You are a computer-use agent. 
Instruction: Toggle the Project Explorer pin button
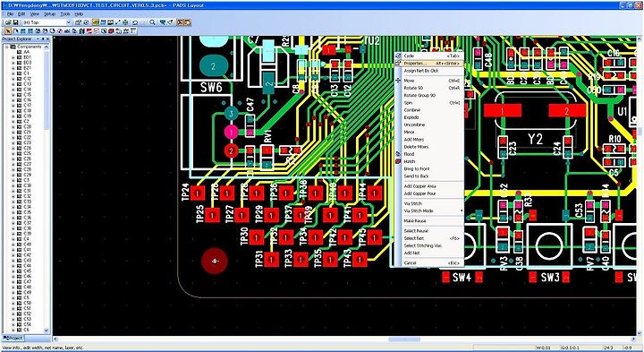pos(43,39)
